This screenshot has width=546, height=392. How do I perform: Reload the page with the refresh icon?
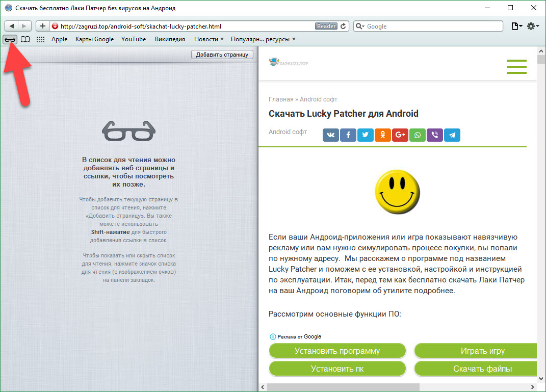click(x=344, y=26)
